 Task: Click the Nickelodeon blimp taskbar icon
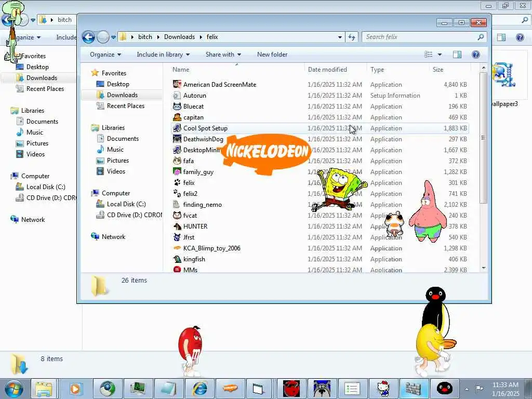230,389
